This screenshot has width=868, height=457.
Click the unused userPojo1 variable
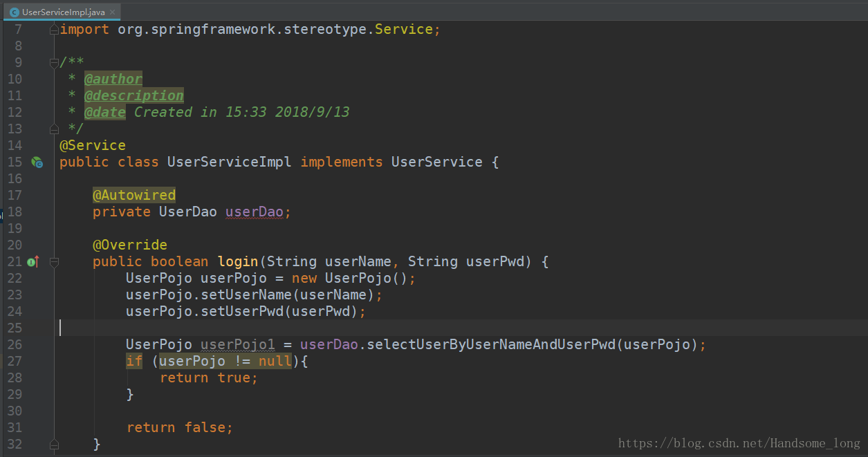(238, 344)
